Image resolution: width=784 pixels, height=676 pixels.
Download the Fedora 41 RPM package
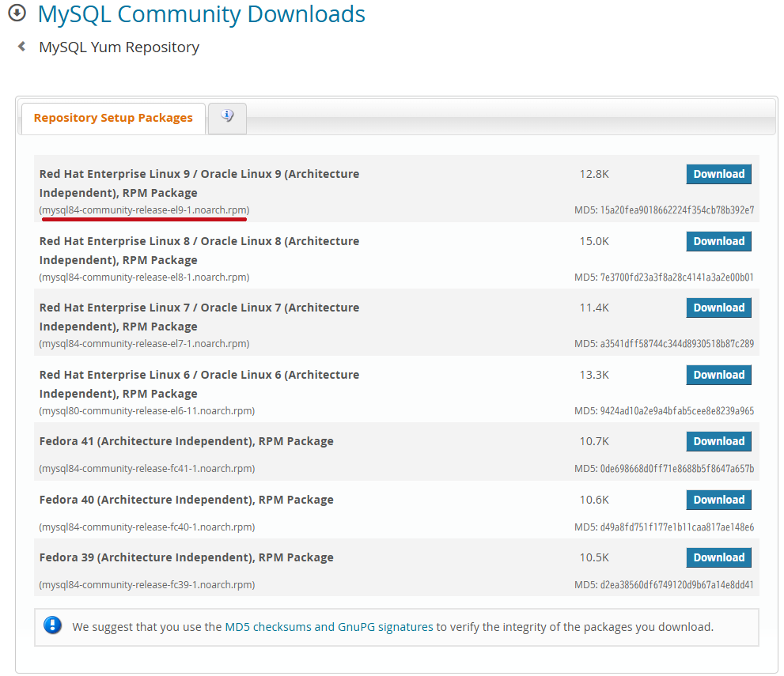(x=718, y=441)
